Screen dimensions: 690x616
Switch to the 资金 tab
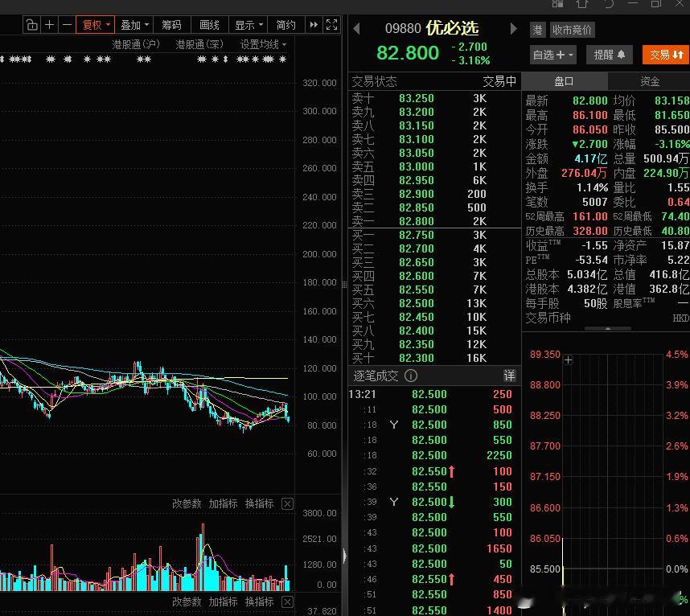649,81
